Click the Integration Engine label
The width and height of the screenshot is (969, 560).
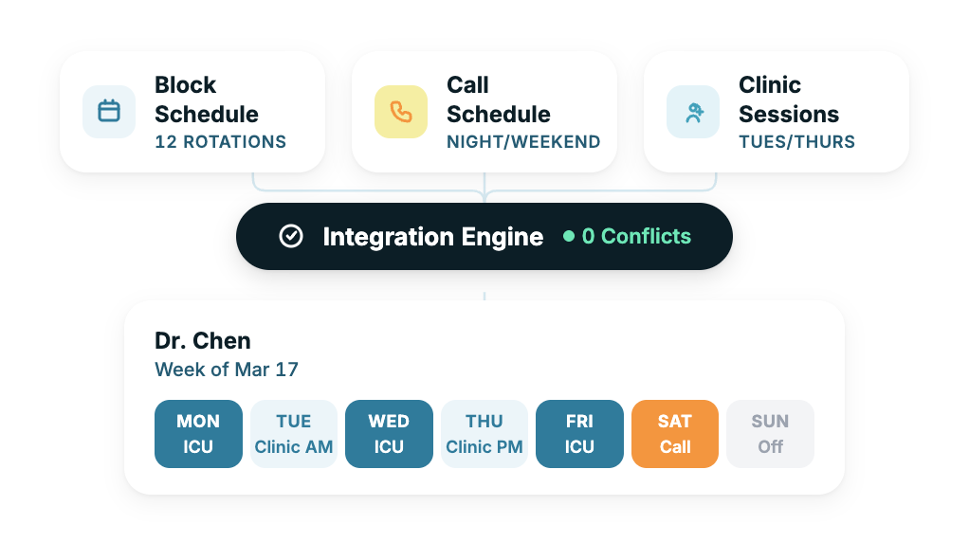tap(433, 237)
